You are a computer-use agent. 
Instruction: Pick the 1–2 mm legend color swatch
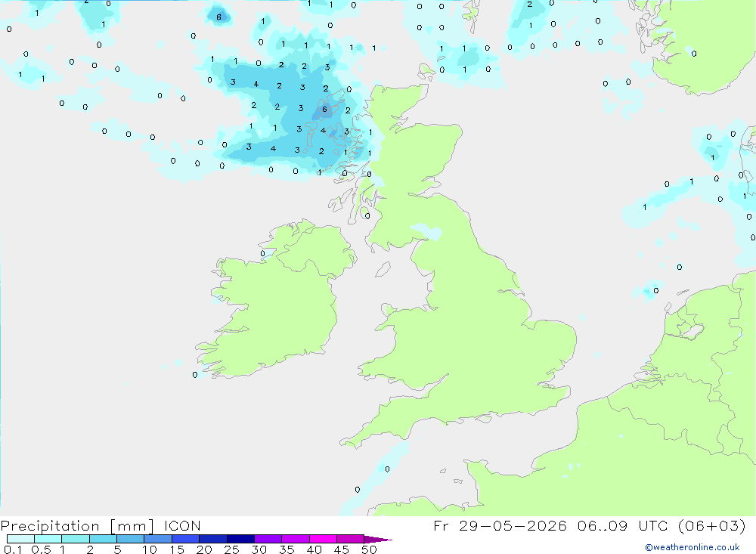click(76, 539)
